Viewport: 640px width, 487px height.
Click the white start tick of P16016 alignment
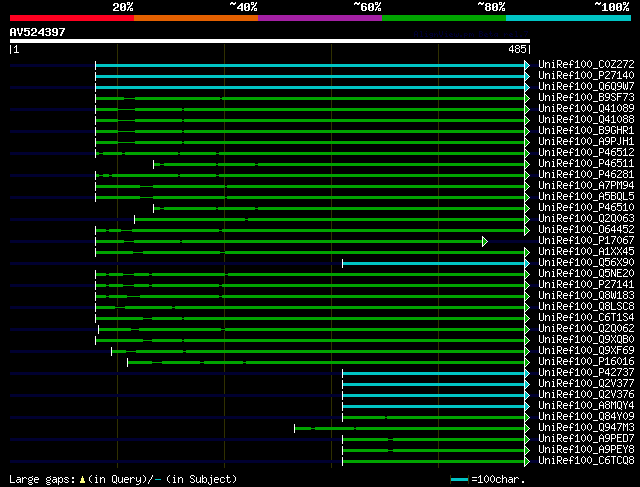(127, 362)
